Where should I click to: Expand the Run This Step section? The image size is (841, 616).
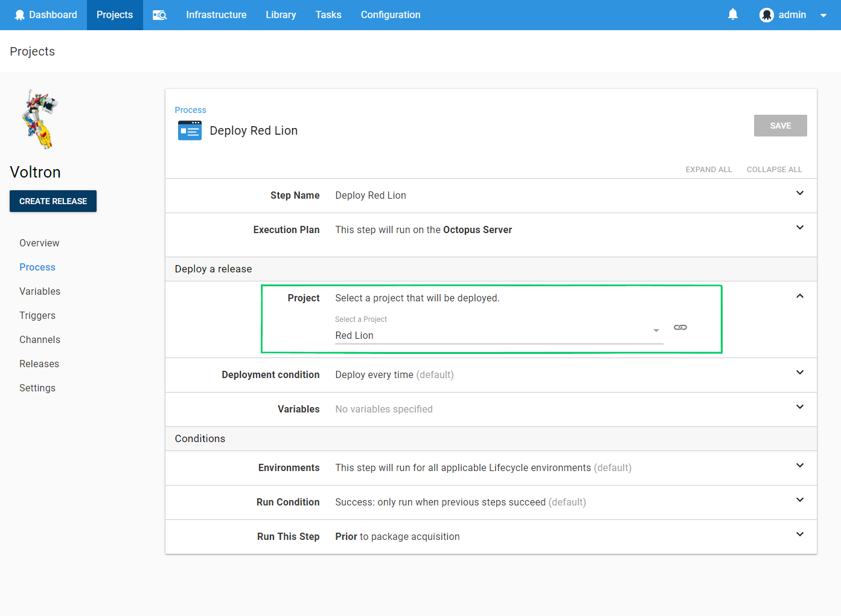[x=799, y=534]
